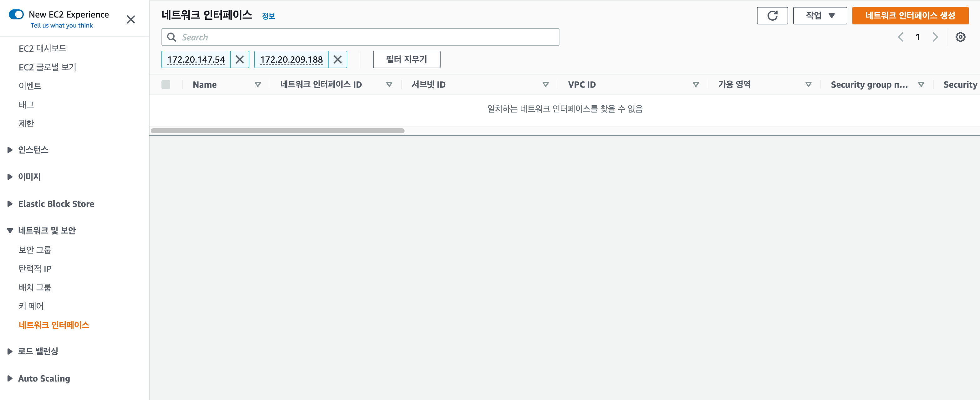Viewport: 980px width, 400px height.
Task: Open the EC2 대시보드 sidebar item
Action: (42, 48)
